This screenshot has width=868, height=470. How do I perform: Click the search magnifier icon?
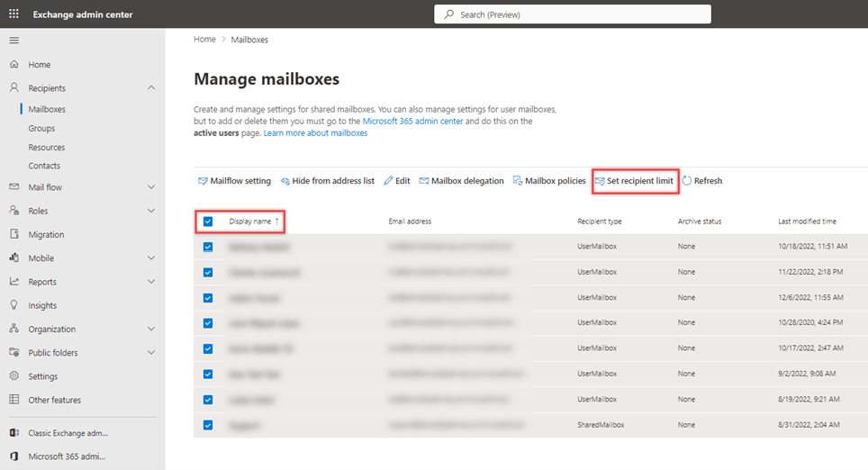pos(449,14)
